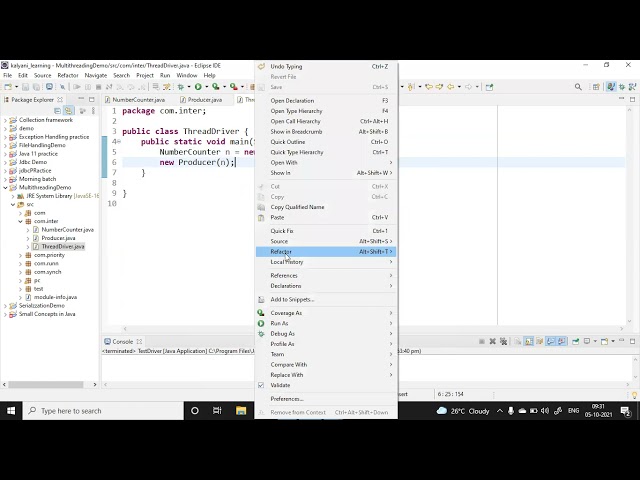Image resolution: width=640 pixels, height=480 pixels.
Task: Expand the Collection framework project
Action: [5, 120]
